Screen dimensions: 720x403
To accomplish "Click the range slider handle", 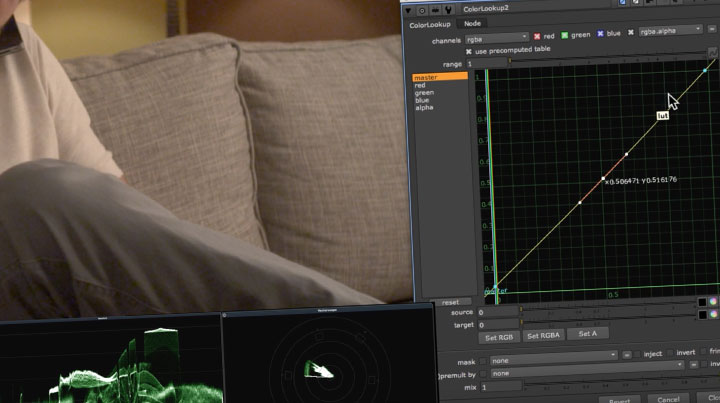I will click(510, 60).
